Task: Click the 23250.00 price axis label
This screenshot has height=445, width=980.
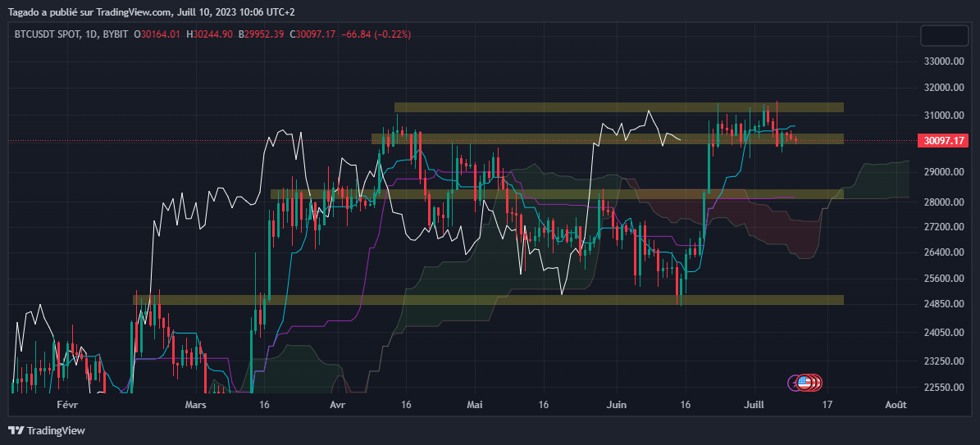Action: tap(944, 361)
